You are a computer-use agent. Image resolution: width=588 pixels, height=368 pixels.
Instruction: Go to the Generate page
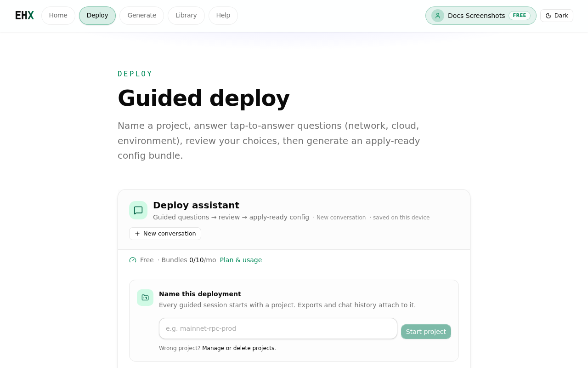[142, 16]
